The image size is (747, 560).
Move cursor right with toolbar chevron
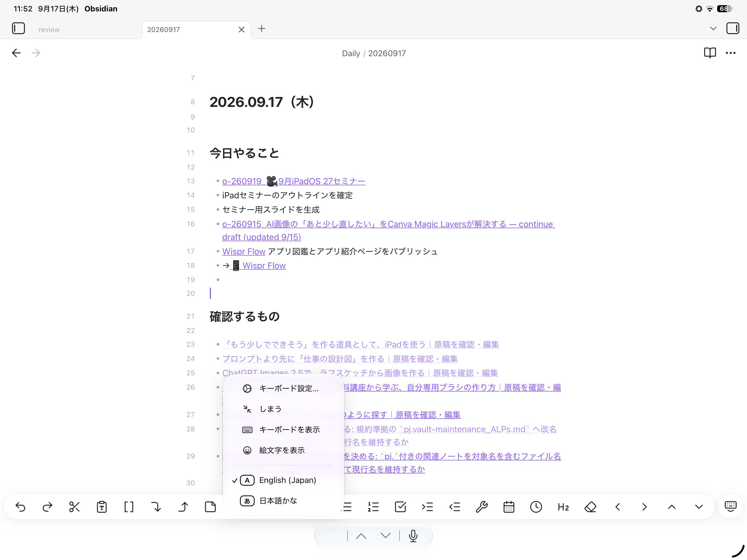point(644,507)
